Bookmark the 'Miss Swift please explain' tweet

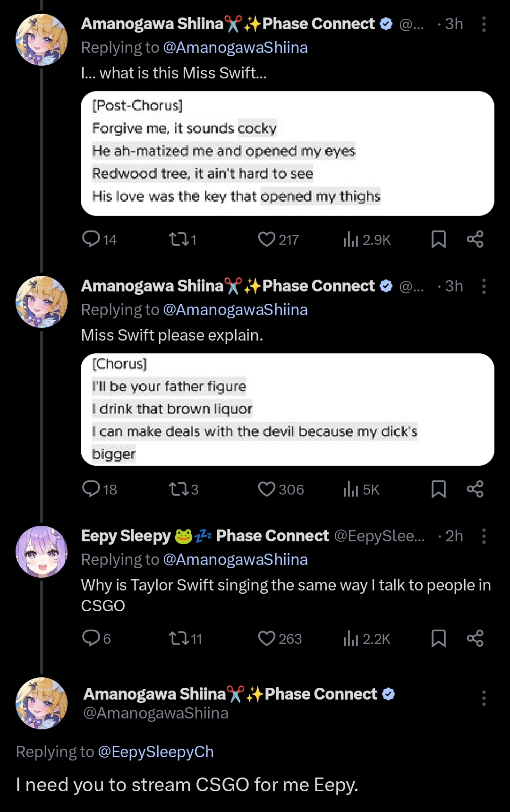coord(439,489)
